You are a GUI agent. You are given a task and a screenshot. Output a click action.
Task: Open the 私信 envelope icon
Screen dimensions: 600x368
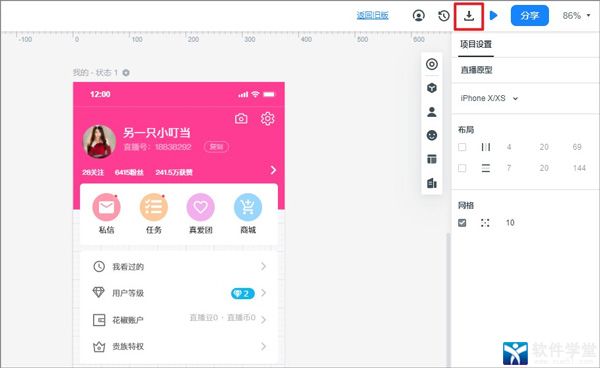point(106,207)
